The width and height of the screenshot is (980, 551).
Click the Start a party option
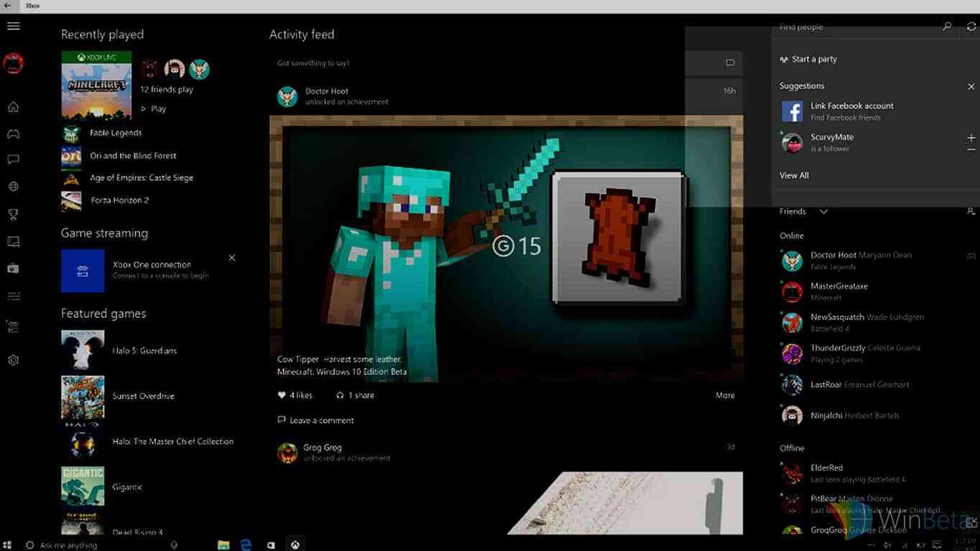point(814,59)
